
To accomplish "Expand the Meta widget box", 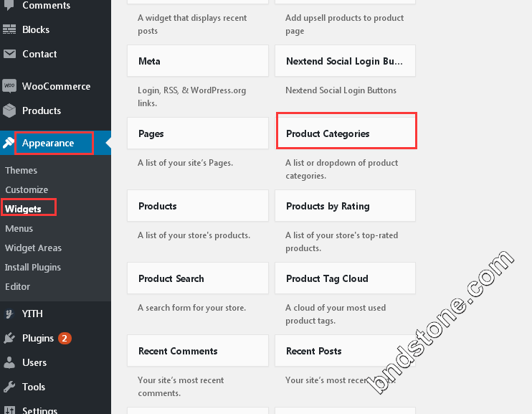I will coord(198,61).
